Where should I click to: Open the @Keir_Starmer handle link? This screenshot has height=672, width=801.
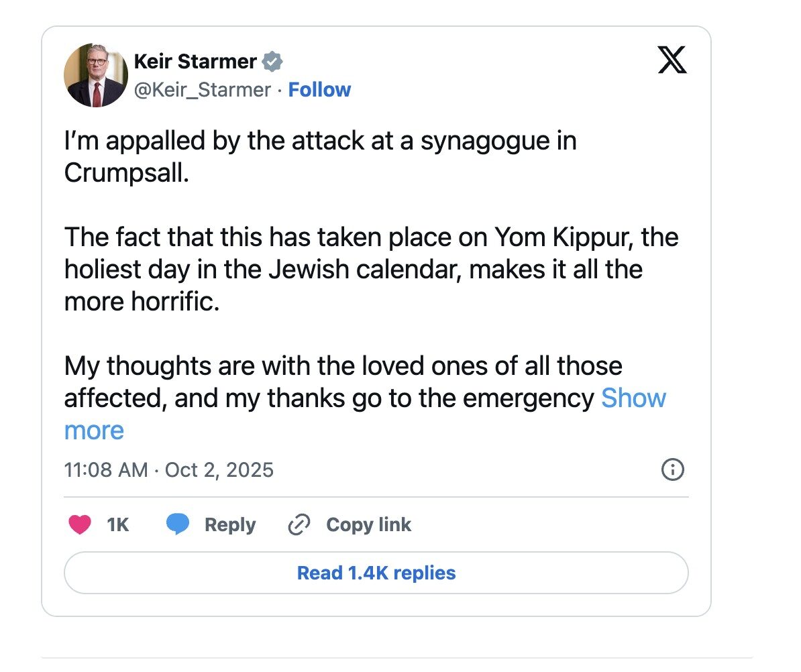(x=203, y=90)
